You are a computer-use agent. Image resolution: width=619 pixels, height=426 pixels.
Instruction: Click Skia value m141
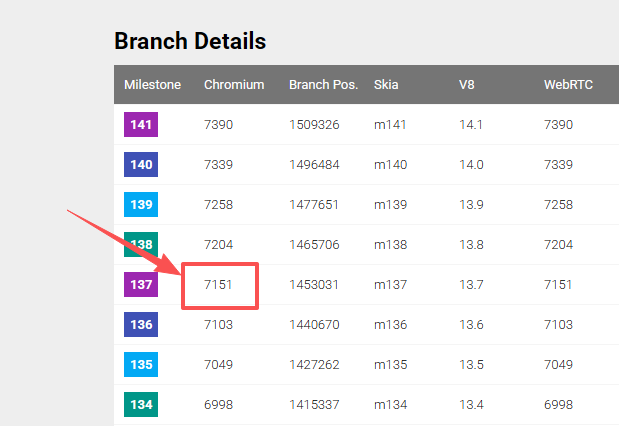pyautogui.click(x=390, y=125)
